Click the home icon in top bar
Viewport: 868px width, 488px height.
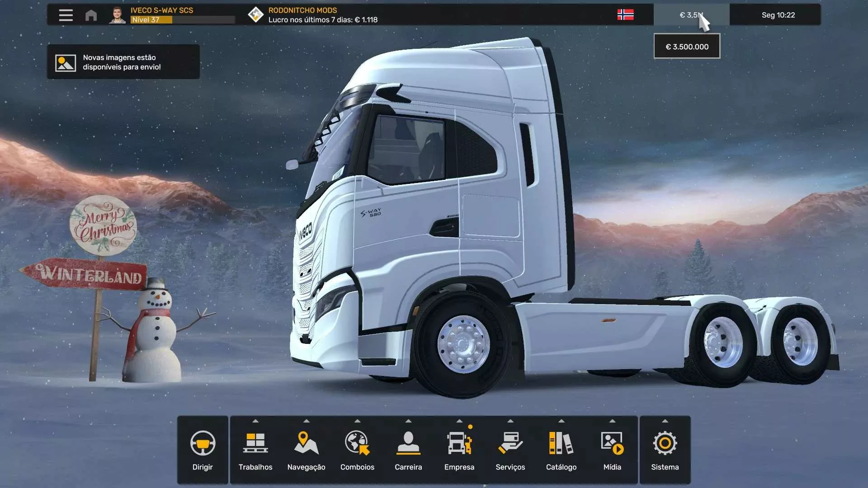point(91,15)
